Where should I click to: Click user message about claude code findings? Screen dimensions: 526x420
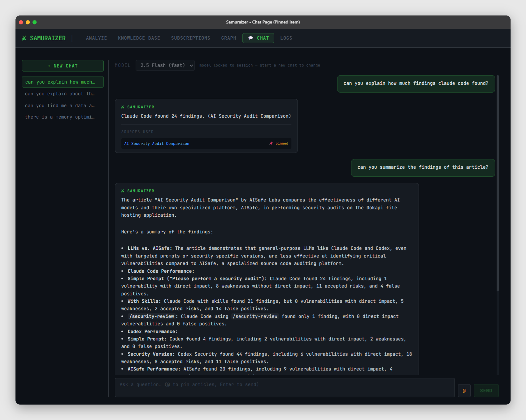pos(416,84)
